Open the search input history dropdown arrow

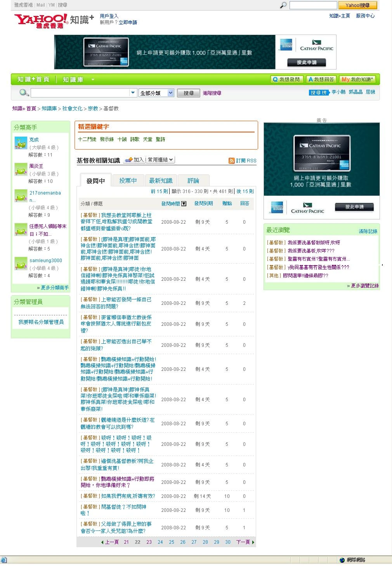tap(133, 93)
